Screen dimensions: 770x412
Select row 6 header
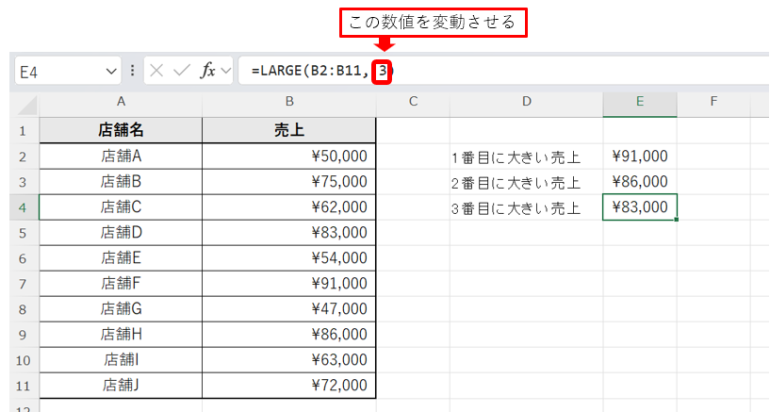coord(23,258)
